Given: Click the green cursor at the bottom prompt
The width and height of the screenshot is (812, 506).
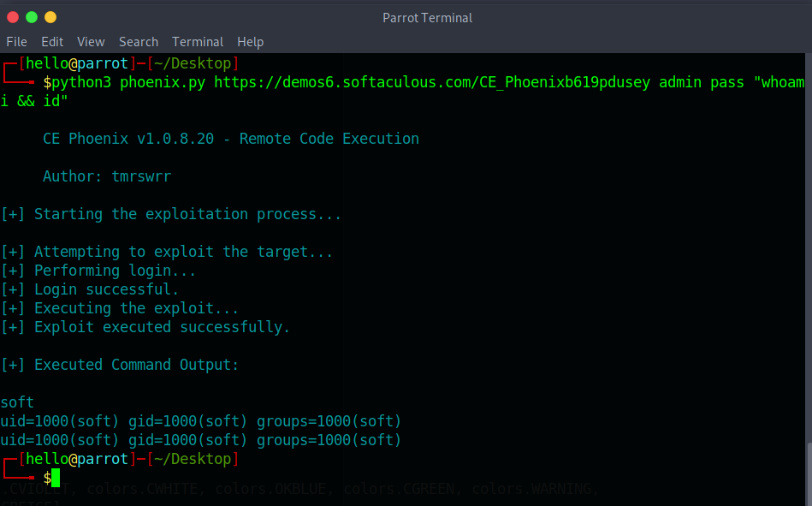Looking at the screenshot, I should (x=56, y=478).
